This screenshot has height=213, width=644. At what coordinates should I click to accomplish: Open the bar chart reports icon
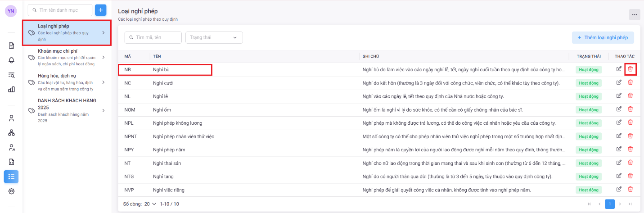point(11,89)
